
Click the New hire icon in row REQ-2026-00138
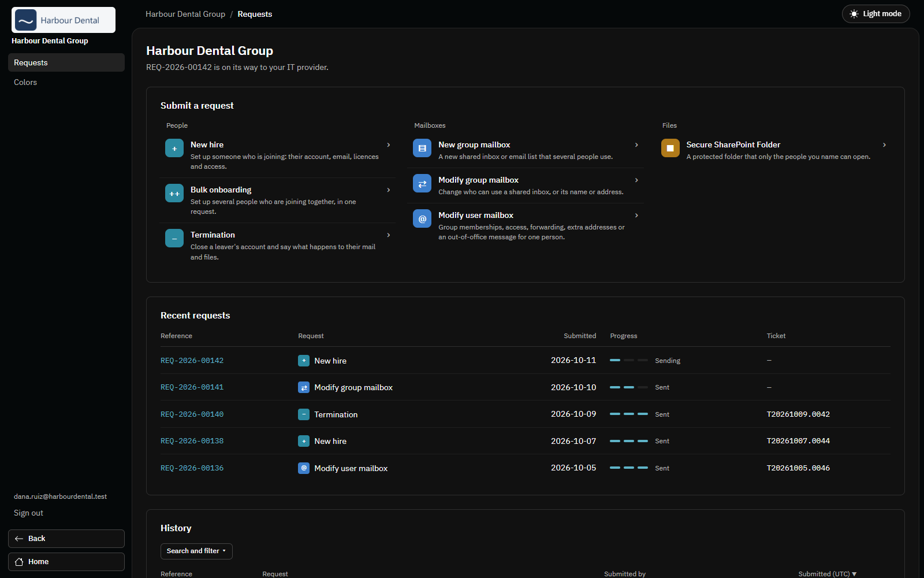click(x=304, y=441)
